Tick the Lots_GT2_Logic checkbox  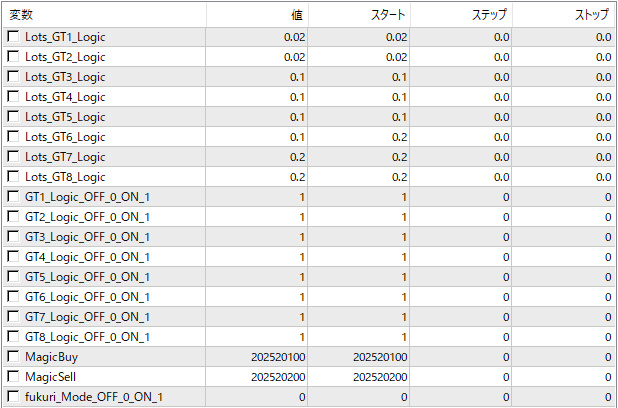(13, 57)
